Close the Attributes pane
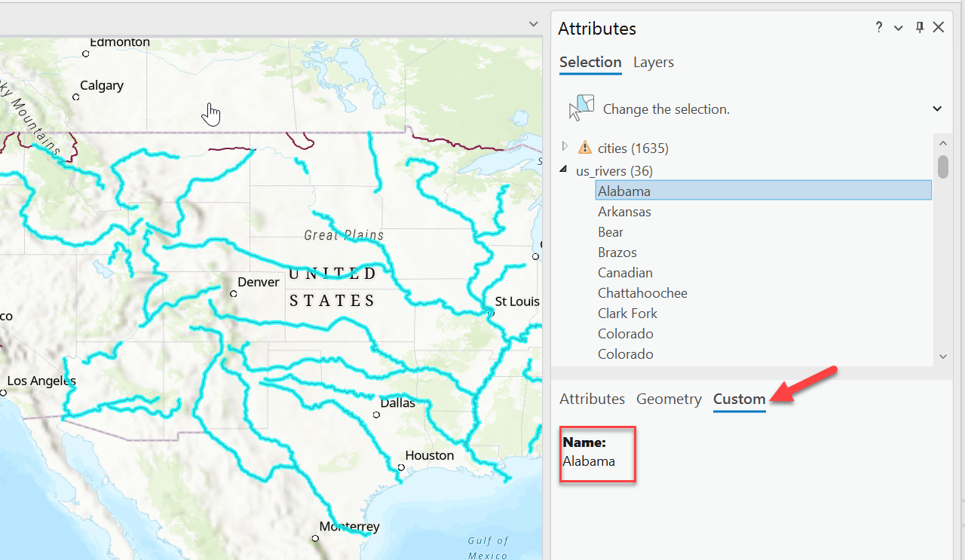This screenshot has width=965, height=560. click(x=939, y=28)
